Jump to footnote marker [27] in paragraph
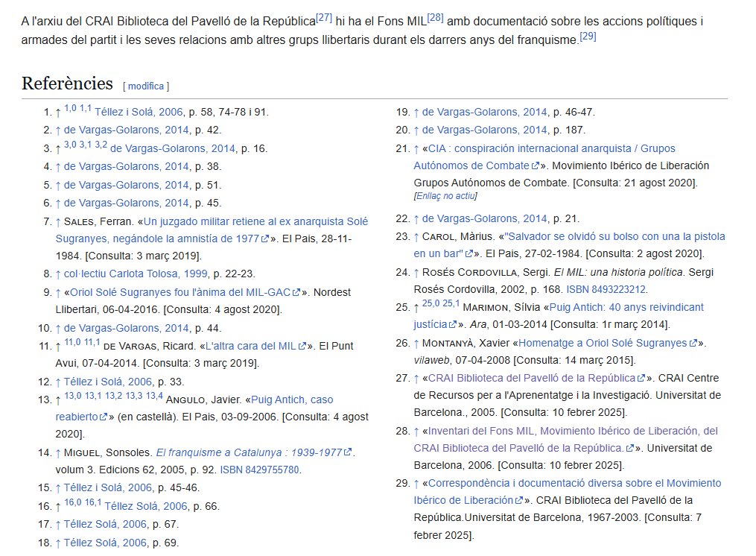 [x=324, y=18]
